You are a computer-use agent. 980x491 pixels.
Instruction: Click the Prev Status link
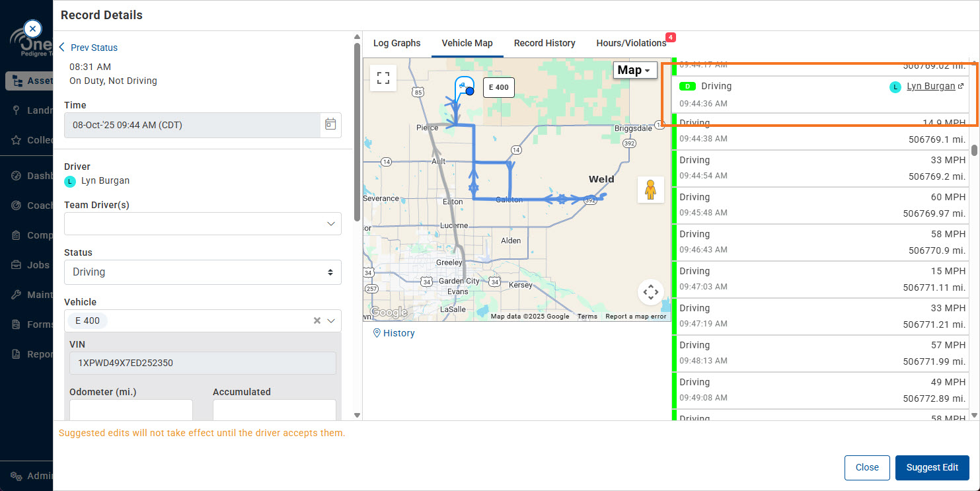(94, 48)
